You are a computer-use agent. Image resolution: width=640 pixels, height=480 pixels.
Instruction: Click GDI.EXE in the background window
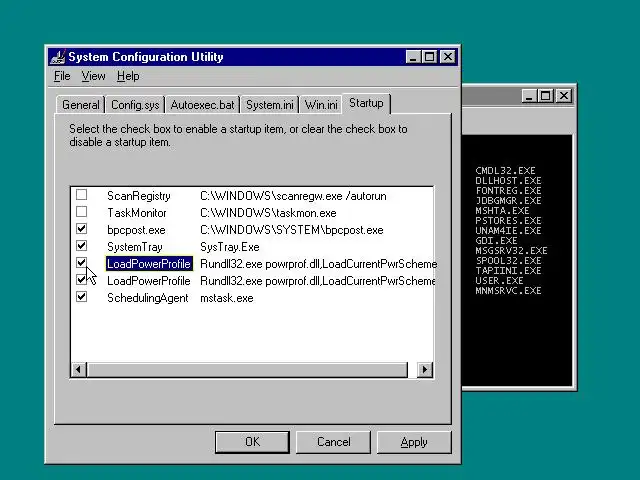tap(496, 240)
